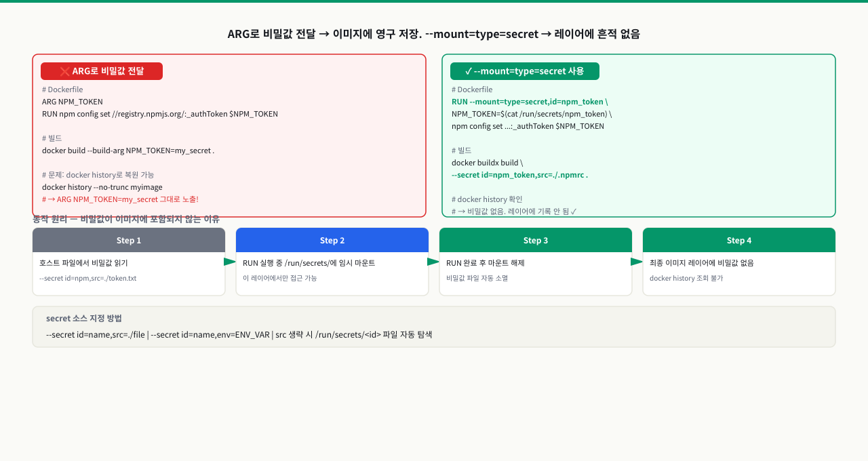Click the 'ARG NPM_TOKEN' line
Screen dimensions: 868x461
[73, 102]
